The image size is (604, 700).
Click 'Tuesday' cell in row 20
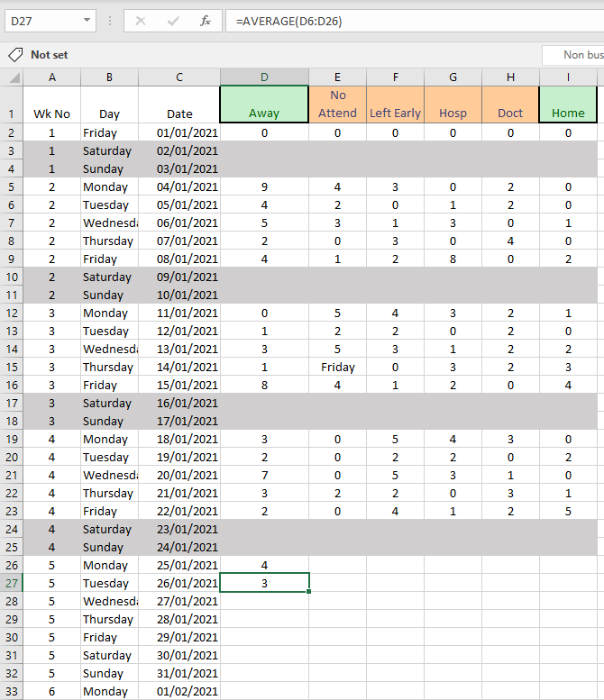coord(109,457)
